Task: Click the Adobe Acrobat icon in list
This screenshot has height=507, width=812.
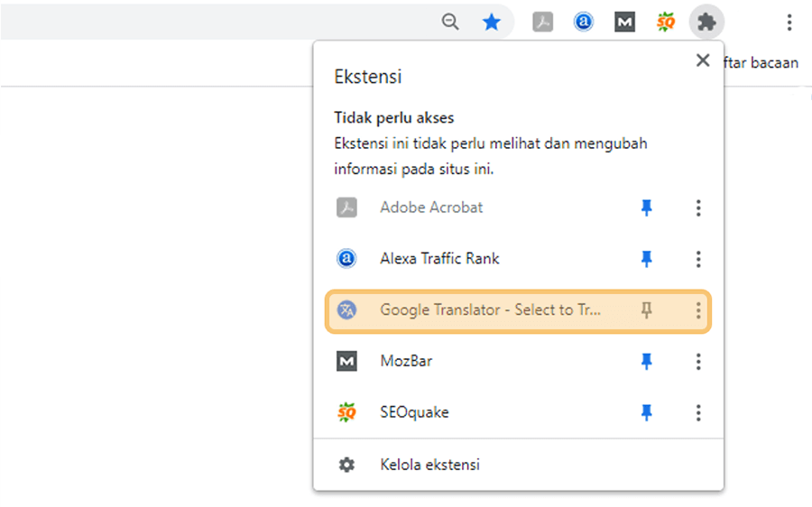Action: point(346,207)
